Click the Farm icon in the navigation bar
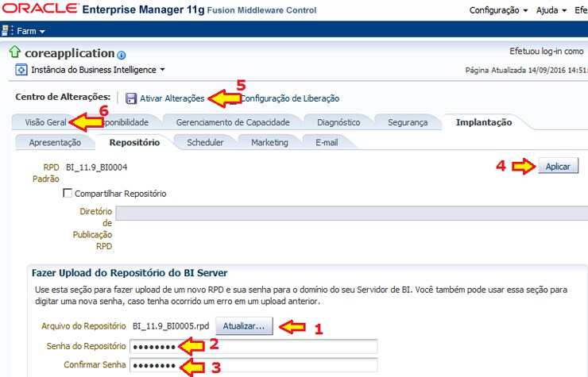Screen dimensions: 588x377 [7, 31]
